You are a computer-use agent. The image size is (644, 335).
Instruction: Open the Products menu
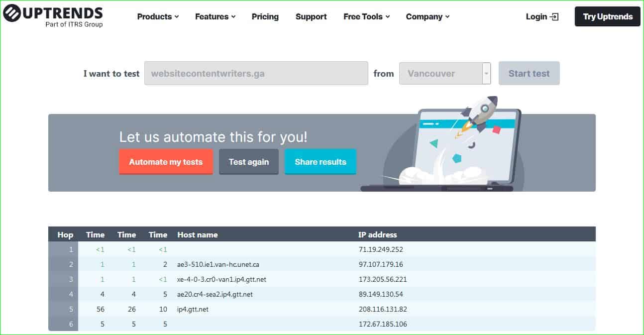(158, 16)
